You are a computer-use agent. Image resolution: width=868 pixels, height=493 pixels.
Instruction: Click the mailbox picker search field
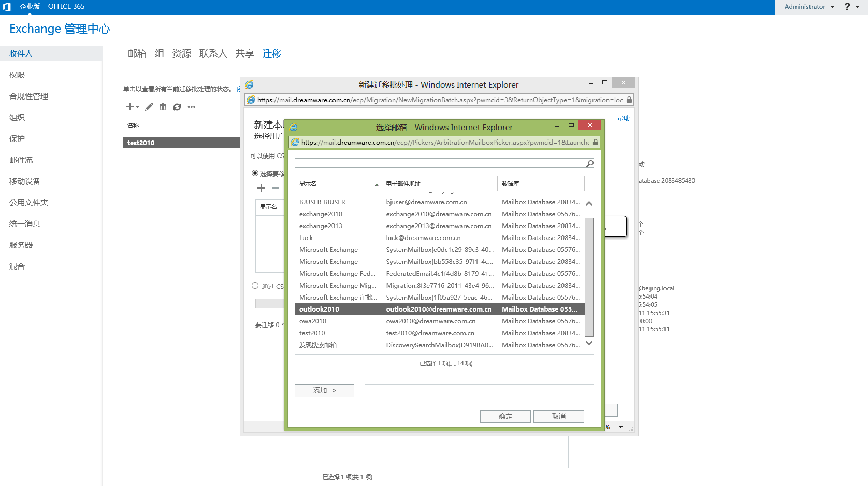click(440, 163)
